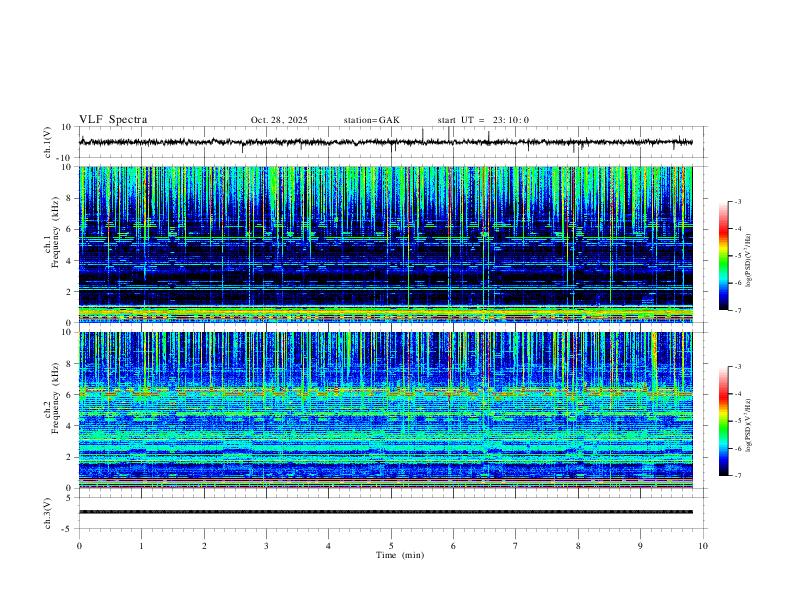792x612 pixels.
Task: Click the log(PSD) label next to ch.1 color bar
Action: [x=749, y=261]
